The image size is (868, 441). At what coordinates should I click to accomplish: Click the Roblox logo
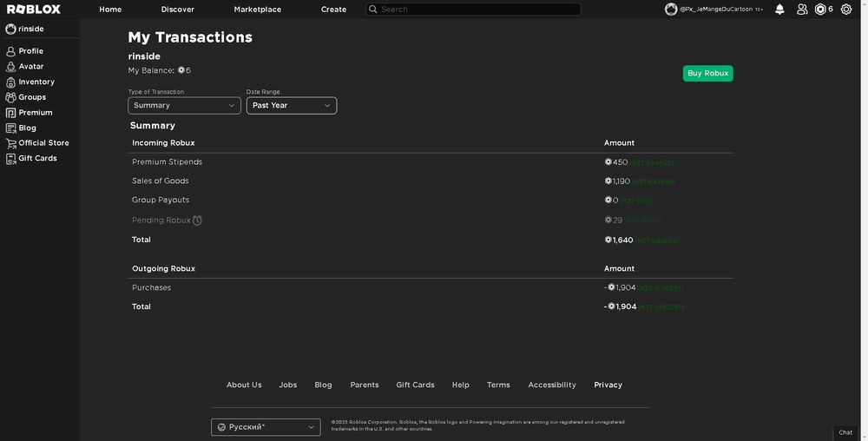(x=34, y=10)
